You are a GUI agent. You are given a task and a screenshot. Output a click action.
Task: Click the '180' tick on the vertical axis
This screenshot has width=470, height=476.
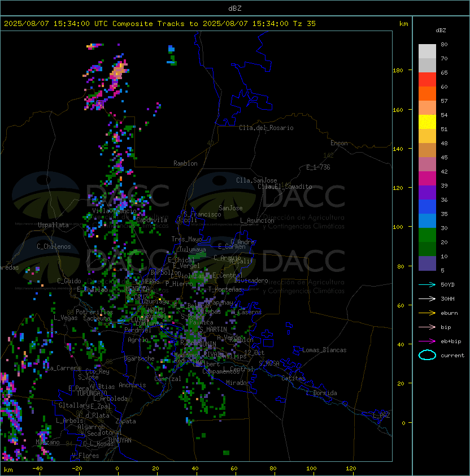(x=398, y=71)
